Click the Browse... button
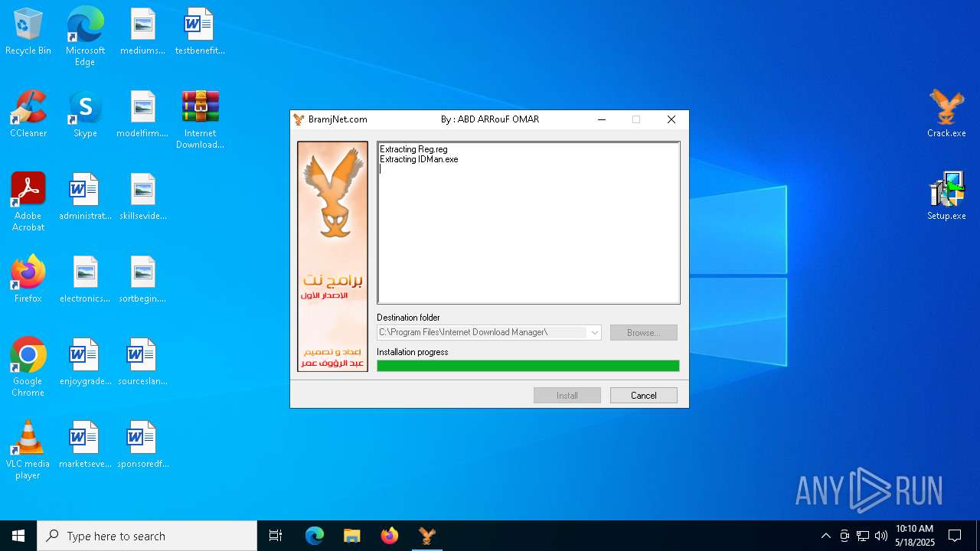This screenshot has width=980, height=551. 644,333
